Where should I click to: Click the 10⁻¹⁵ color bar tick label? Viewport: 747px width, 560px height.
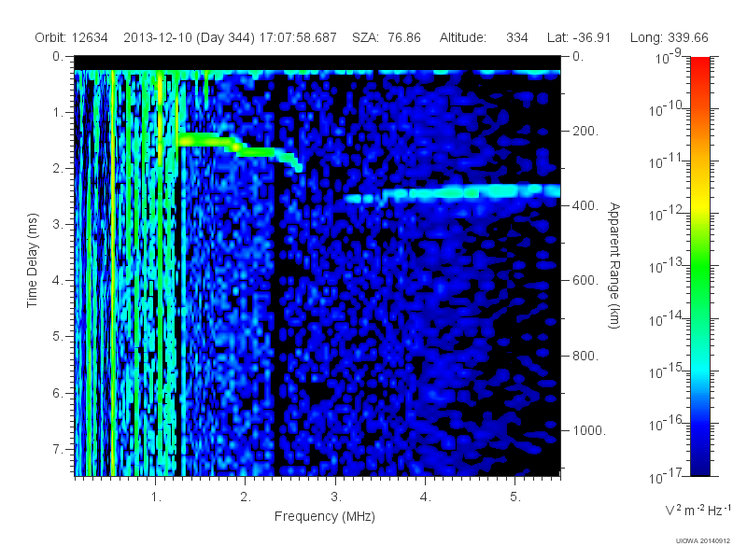pos(667,371)
